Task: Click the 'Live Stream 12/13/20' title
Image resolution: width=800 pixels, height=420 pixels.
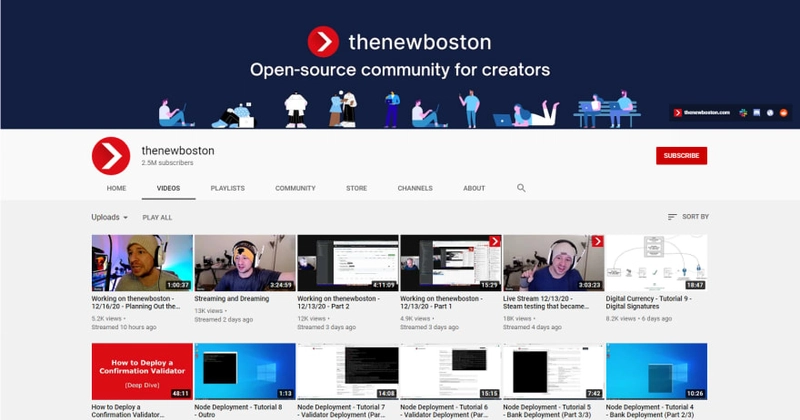Action: coord(546,303)
